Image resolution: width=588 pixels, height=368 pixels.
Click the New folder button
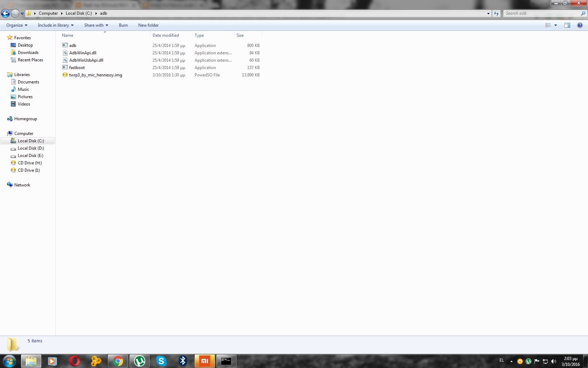(x=148, y=25)
